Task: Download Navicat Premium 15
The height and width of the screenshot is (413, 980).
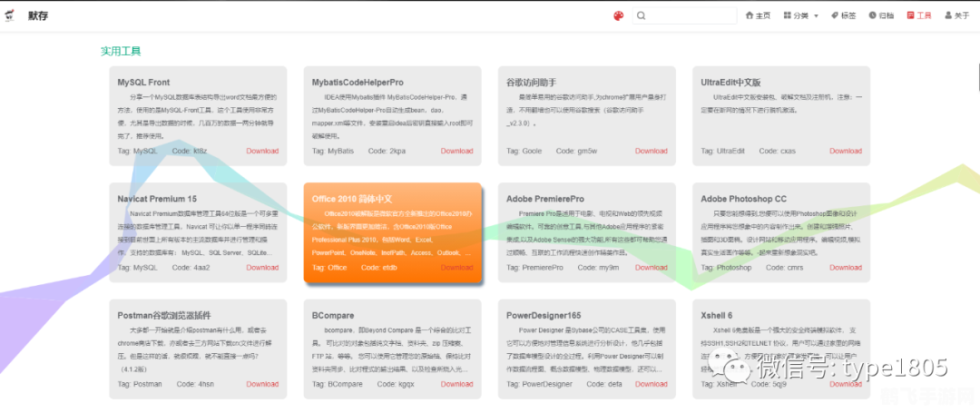Action: point(262,268)
